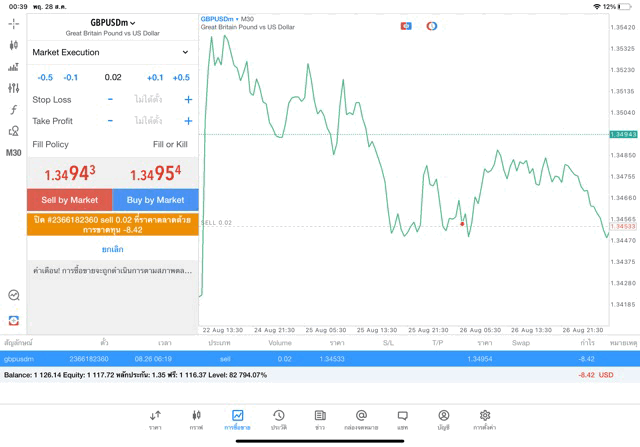Decrease Take Profit with minus button
The image size is (640, 447).
click(110, 121)
